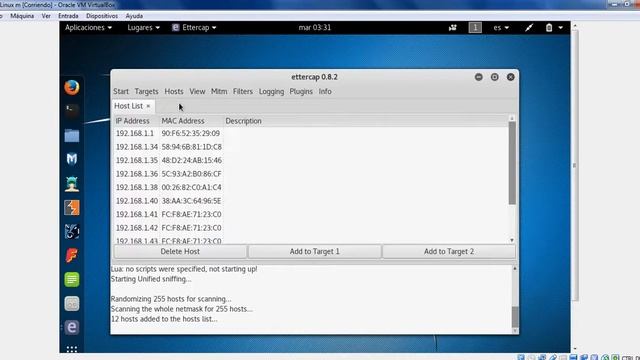This screenshot has width=640, height=360.
Task: Click MAC address 58:94:6B:81:1D:C8
Action: pyautogui.click(x=191, y=147)
